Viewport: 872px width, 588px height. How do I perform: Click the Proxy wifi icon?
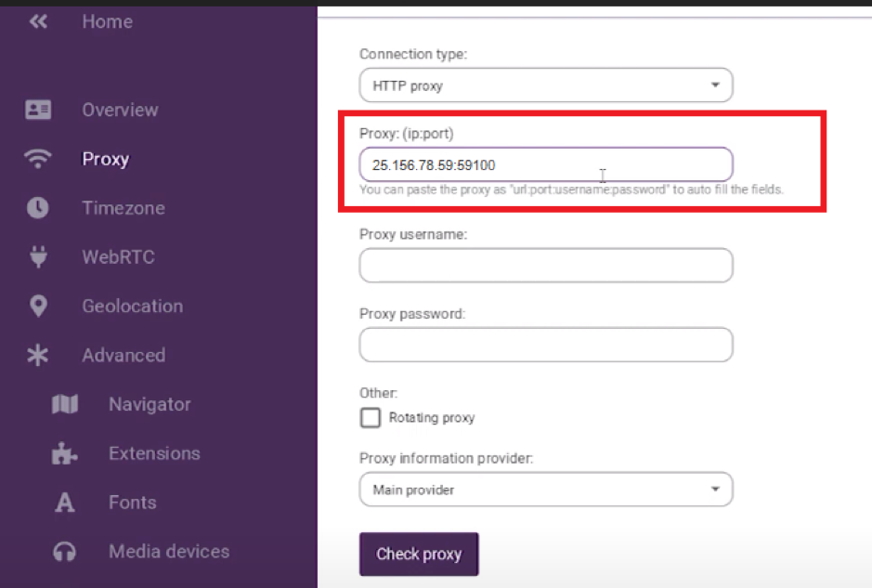point(38,159)
